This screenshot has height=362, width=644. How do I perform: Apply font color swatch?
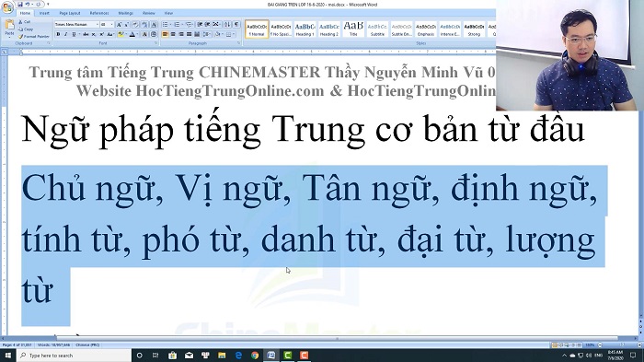click(132, 34)
